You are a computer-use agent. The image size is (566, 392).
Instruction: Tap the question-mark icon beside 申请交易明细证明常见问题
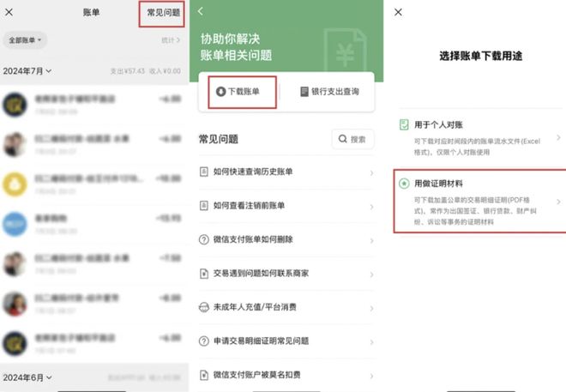coord(204,341)
